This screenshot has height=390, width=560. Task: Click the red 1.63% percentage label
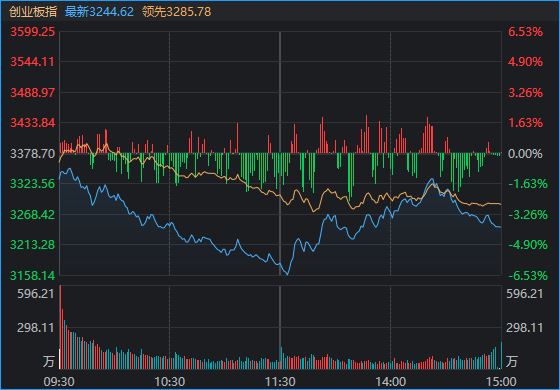[x=525, y=123]
